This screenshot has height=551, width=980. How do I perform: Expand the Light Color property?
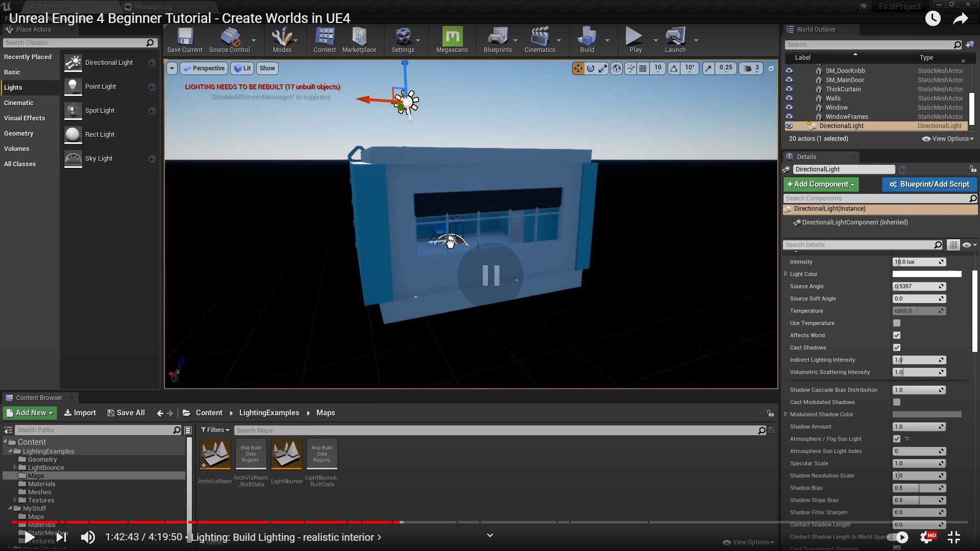point(786,274)
